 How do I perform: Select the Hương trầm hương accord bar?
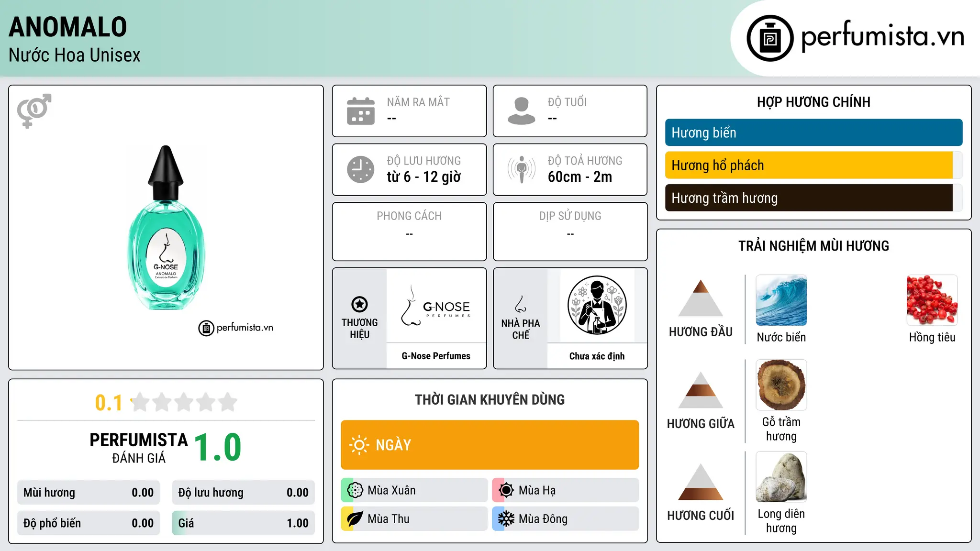[x=813, y=198]
